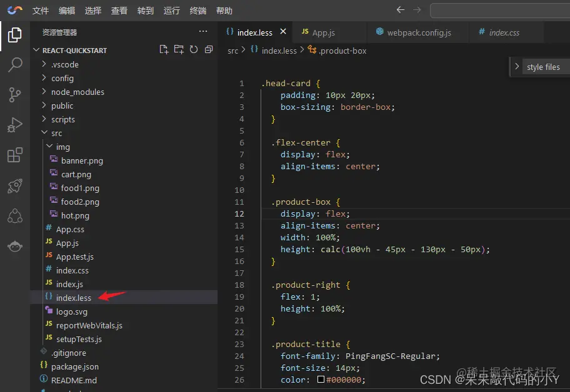Click the New File icon in explorer

coord(164,49)
